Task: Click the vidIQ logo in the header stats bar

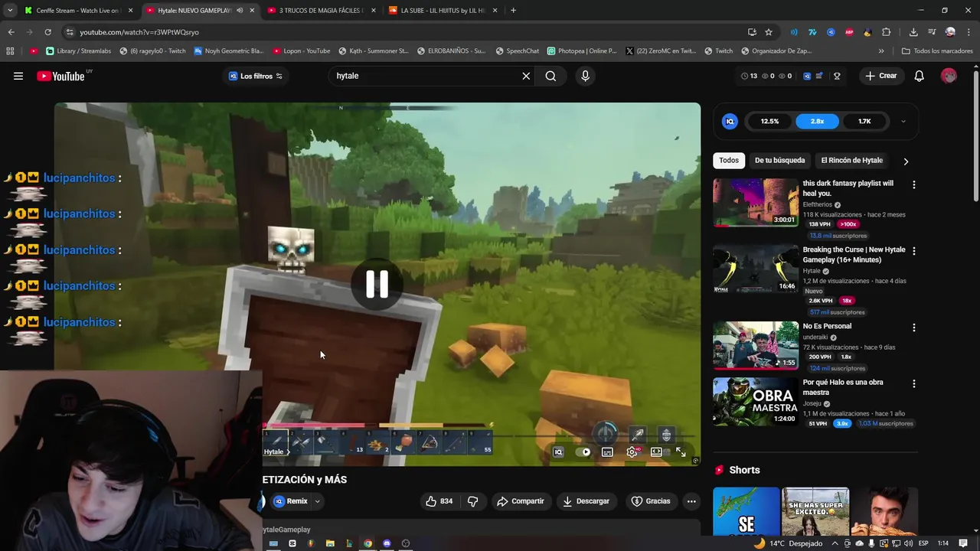Action: pos(806,76)
